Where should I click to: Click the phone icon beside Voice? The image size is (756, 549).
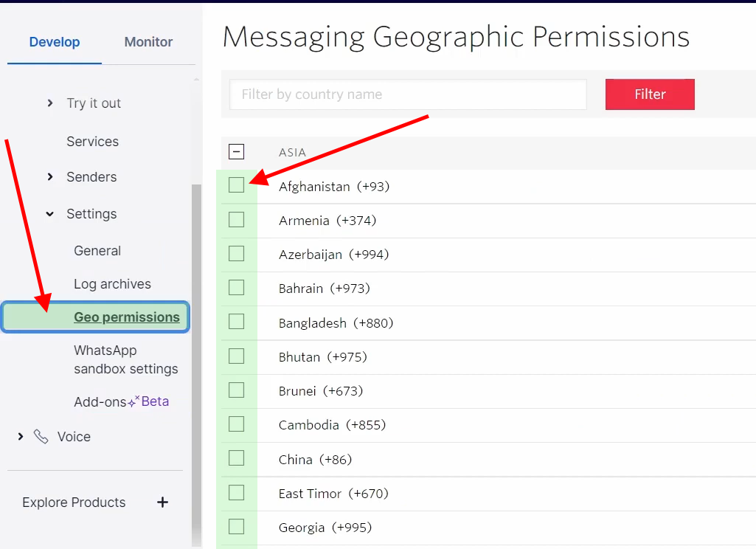pyautogui.click(x=41, y=437)
